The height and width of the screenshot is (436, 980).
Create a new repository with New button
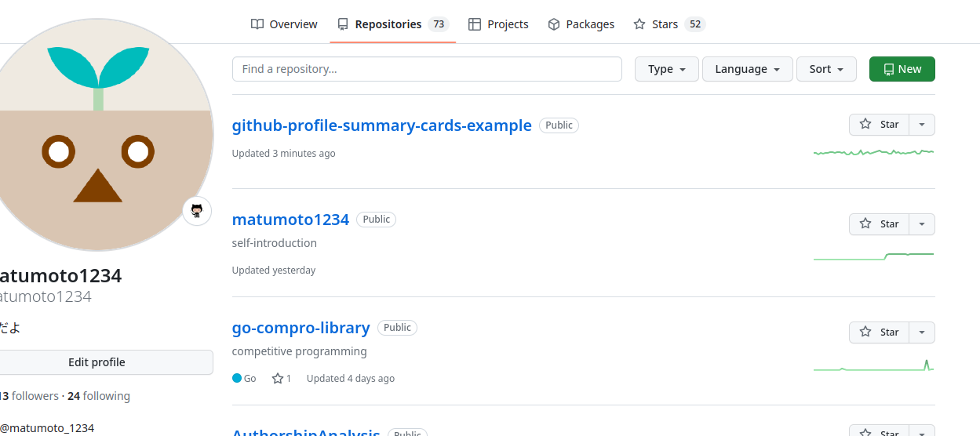(902, 69)
